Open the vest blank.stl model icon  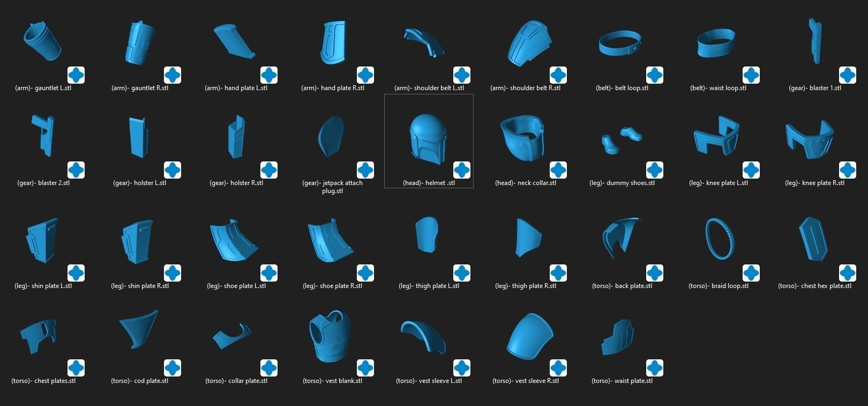point(330,336)
